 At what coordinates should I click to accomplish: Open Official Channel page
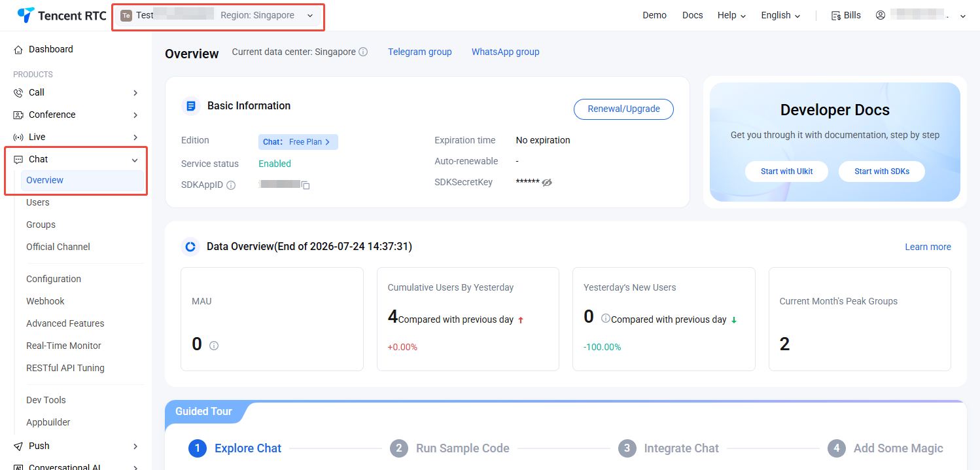pos(58,247)
